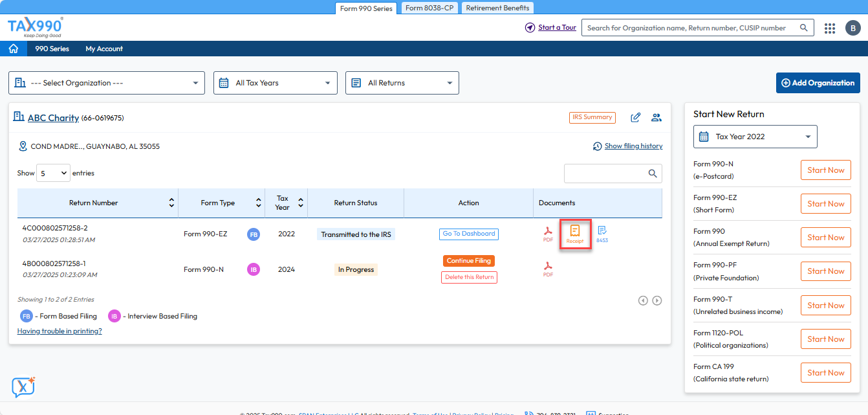
Task: Start Now for Form 990 Annual Exempt Return
Action: [x=826, y=238]
